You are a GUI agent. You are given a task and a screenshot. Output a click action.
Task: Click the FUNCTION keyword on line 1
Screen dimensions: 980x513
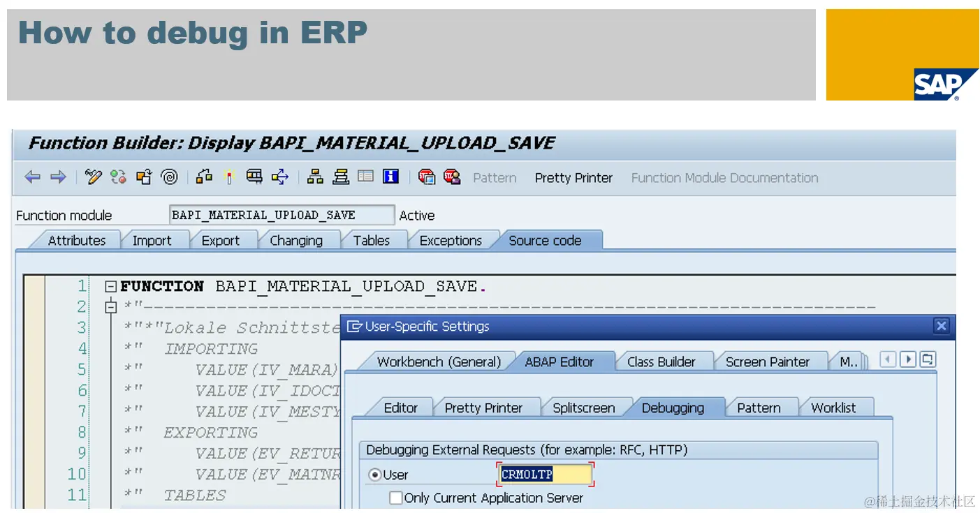pos(162,286)
